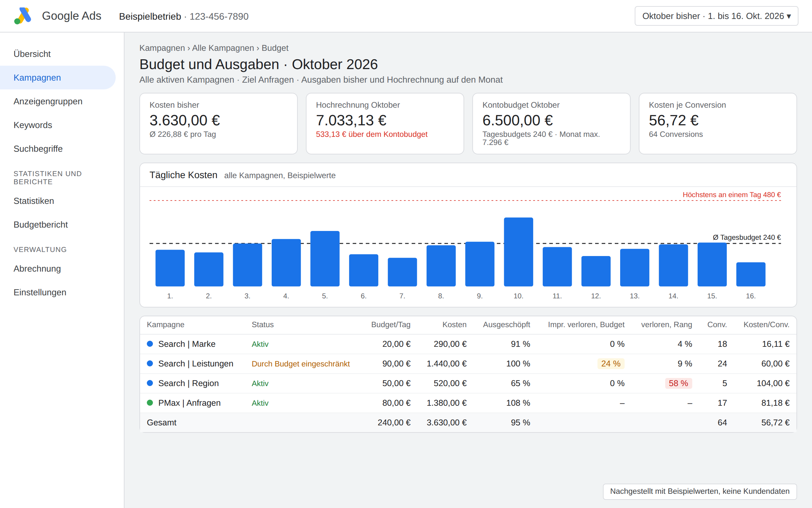Click the tallest bar for day 10.
The height and width of the screenshot is (508, 812).
pos(518,252)
